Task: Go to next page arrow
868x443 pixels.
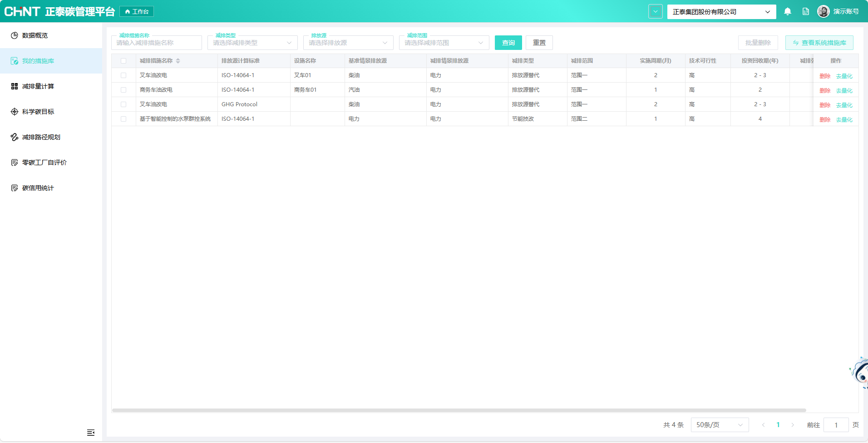Action: pyautogui.click(x=793, y=425)
